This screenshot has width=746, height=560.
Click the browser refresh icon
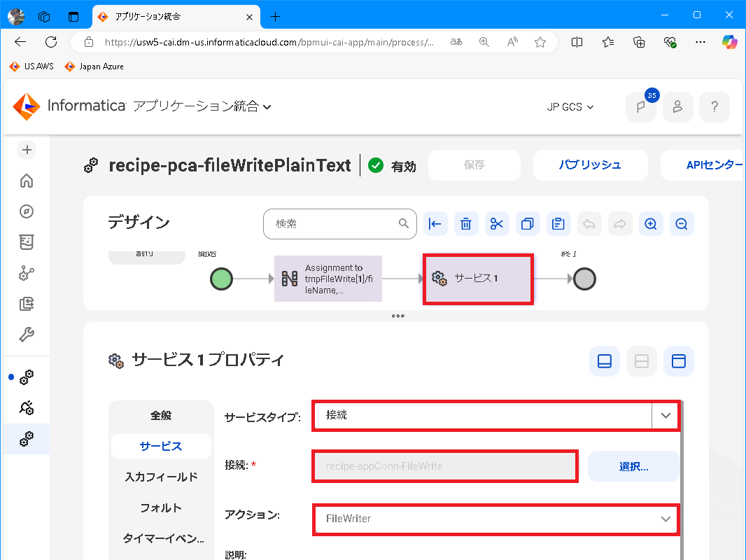(x=51, y=42)
